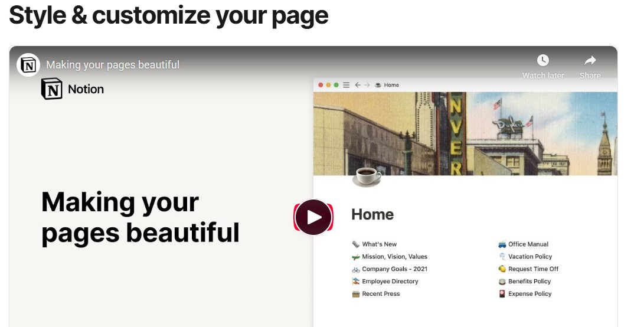
Task: Open Request Time Off page
Action: (533, 269)
